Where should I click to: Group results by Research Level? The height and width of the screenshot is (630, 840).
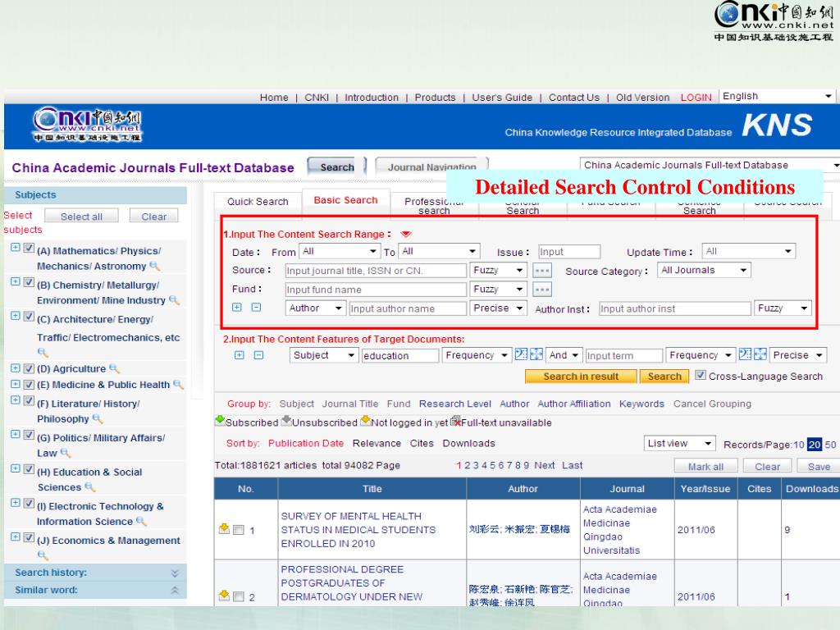tap(454, 404)
